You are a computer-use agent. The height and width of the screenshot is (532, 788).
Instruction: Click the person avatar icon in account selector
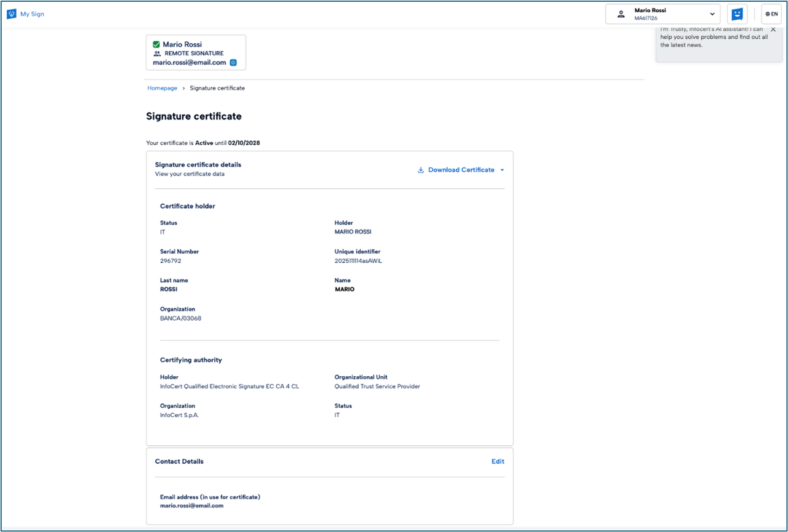(621, 14)
